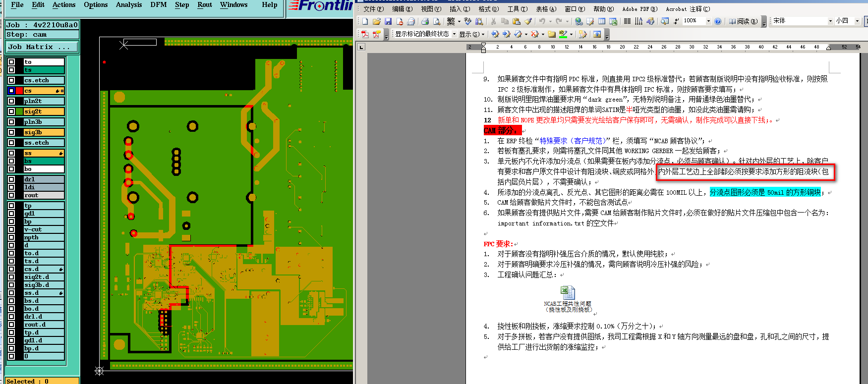Toggle the checkbox for layer sig2t

pyautogui.click(x=11, y=111)
